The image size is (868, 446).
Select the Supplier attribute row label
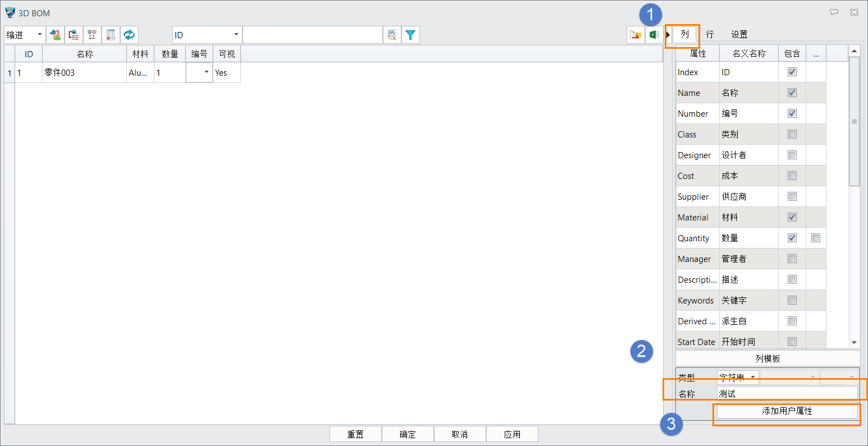point(693,196)
